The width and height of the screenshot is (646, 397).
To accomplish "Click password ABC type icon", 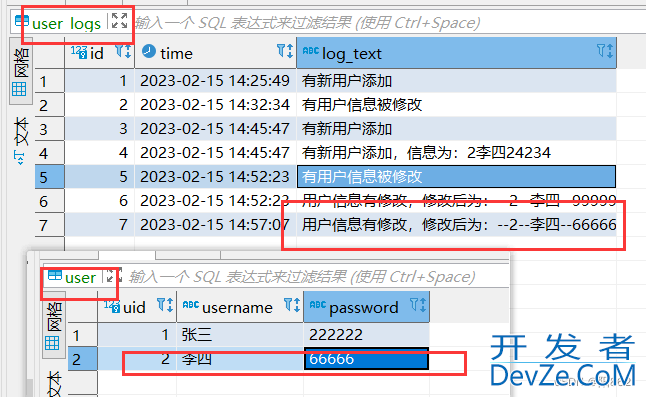I will click(318, 305).
